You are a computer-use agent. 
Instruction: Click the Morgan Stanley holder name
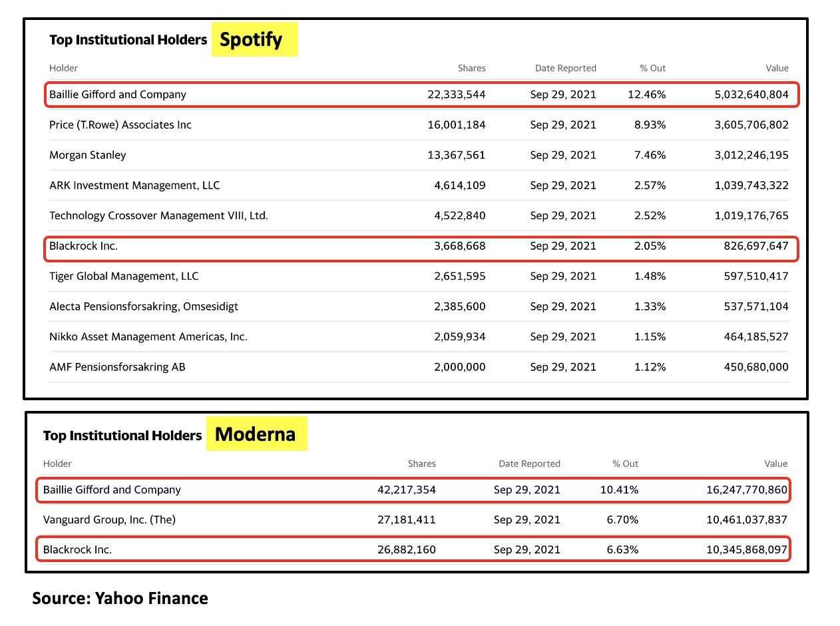click(x=88, y=155)
